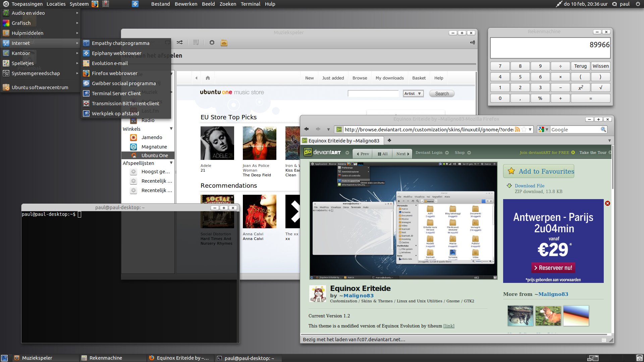Open My downloads in the music store

click(x=389, y=78)
